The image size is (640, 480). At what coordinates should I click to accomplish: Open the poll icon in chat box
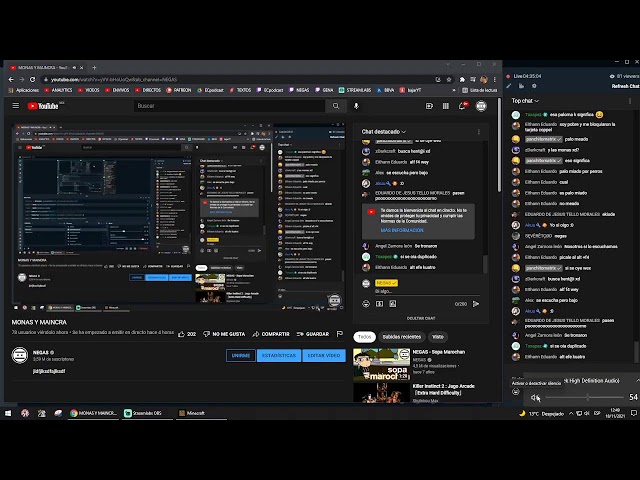(x=393, y=304)
